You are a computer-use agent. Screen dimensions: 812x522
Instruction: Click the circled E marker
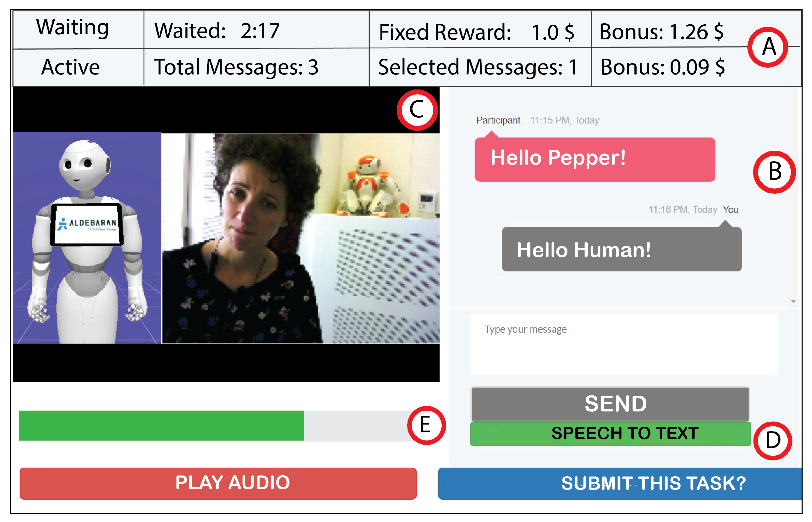426,425
